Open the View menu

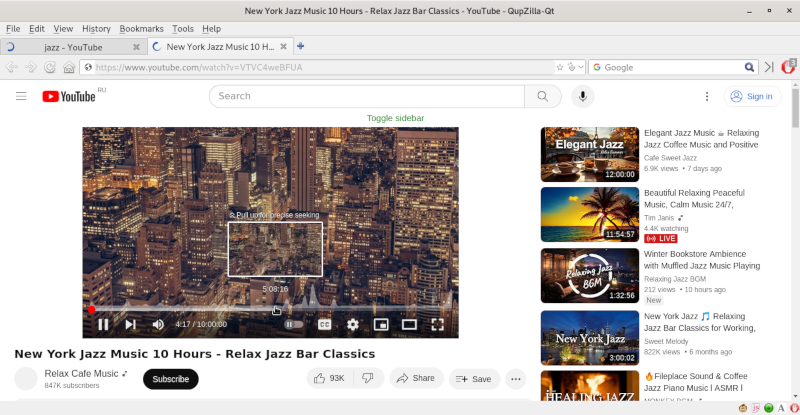coord(63,29)
